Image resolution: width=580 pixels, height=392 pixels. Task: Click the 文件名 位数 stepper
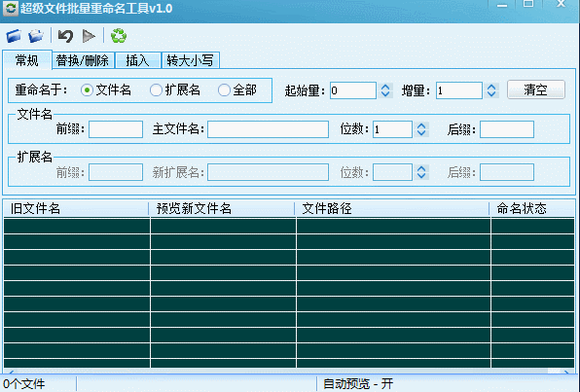coord(421,129)
